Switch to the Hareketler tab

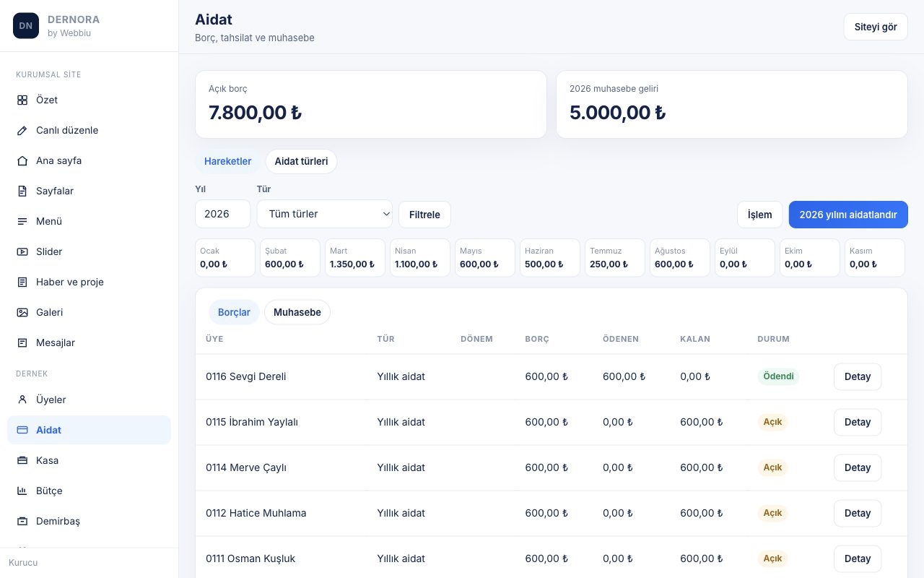coord(228,161)
